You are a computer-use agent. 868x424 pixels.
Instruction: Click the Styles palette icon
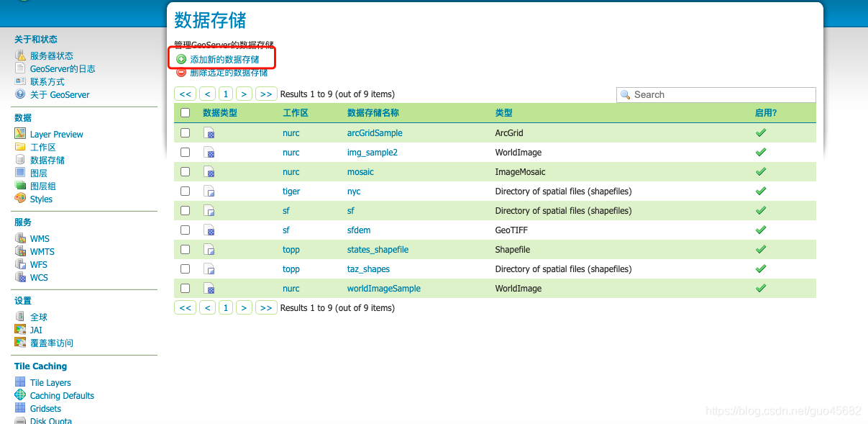(x=20, y=199)
